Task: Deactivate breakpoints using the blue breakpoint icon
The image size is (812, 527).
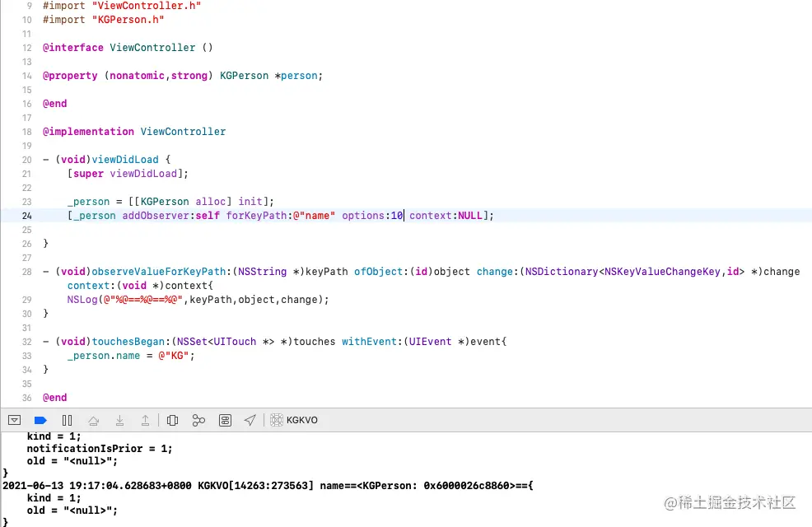Action: (40, 420)
